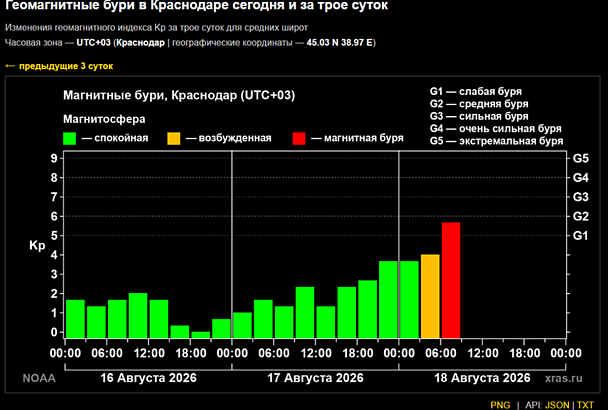Click the '18 Августа 2026' date label

tap(482, 378)
